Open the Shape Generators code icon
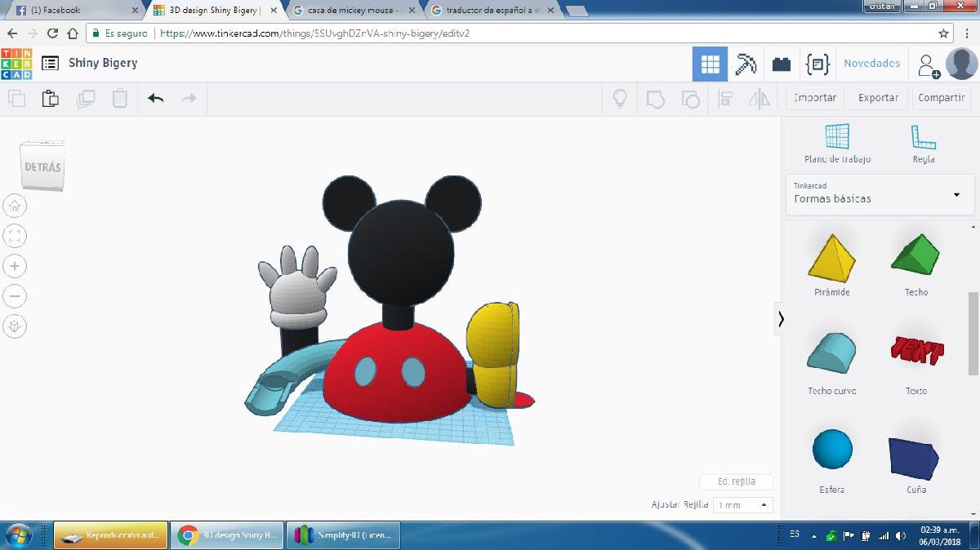Screen dimensions: 980x550 point(817,64)
